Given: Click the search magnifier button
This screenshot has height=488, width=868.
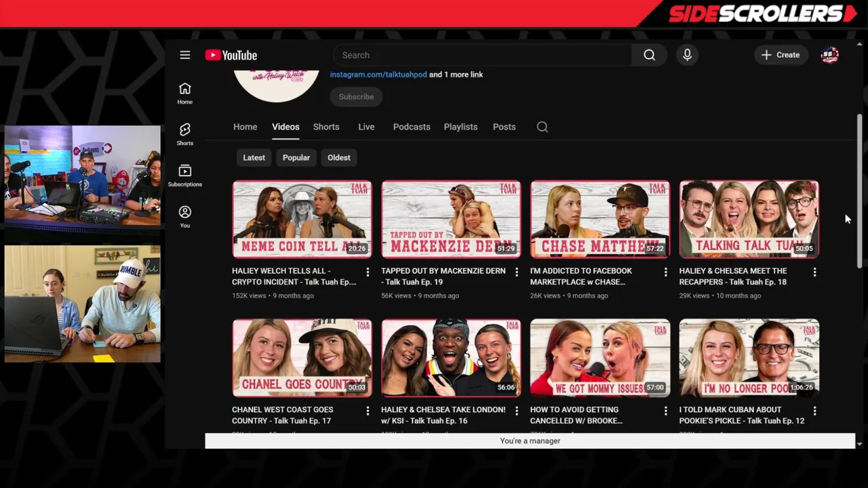Looking at the screenshot, I should tap(649, 55).
